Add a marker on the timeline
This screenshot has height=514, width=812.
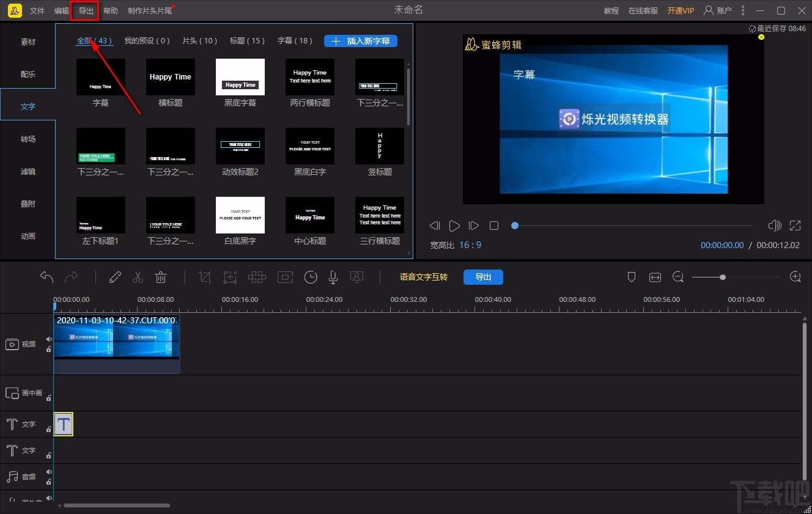tap(632, 277)
